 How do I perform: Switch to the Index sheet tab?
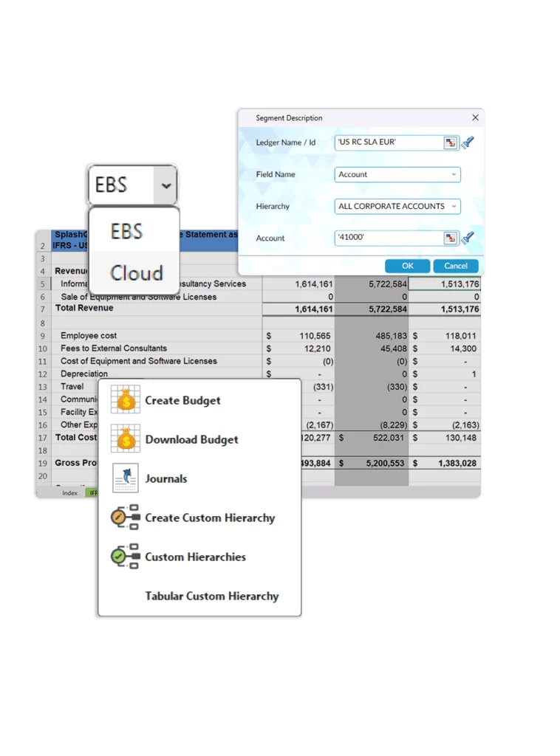69,492
